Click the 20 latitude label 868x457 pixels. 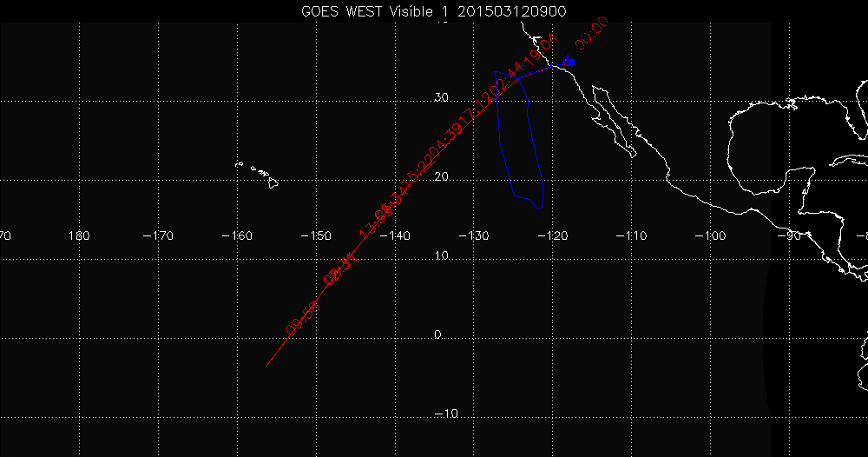click(x=441, y=176)
